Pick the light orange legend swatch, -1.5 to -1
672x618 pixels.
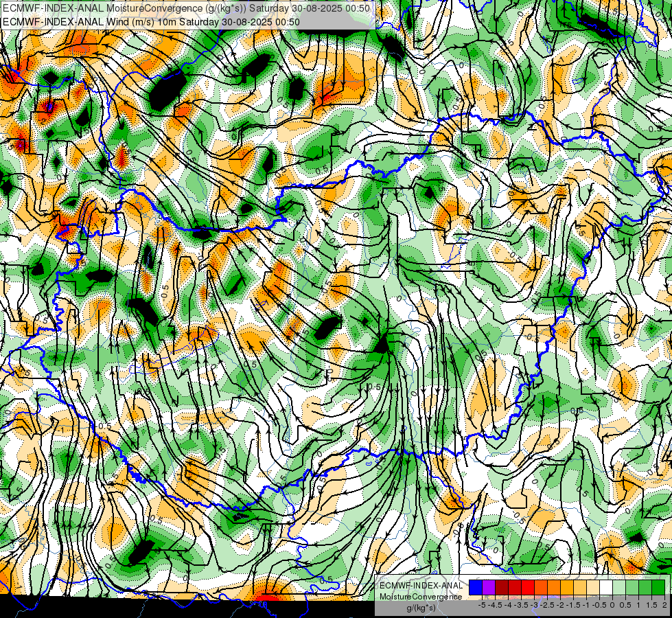click(580, 587)
